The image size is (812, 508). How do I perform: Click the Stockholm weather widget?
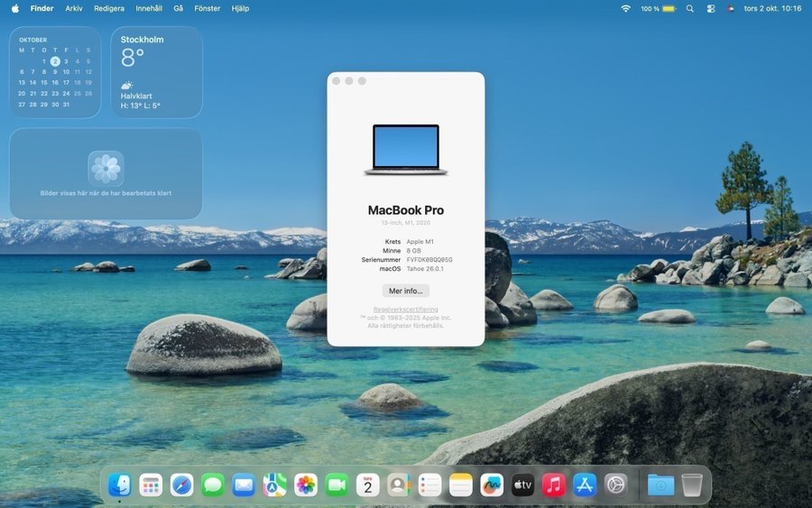pos(157,72)
